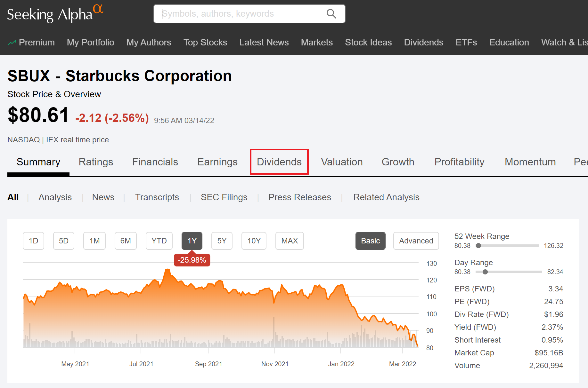This screenshot has height=388, width=588.
Task: Set chart range to 5D
Action: pos(64,241)
